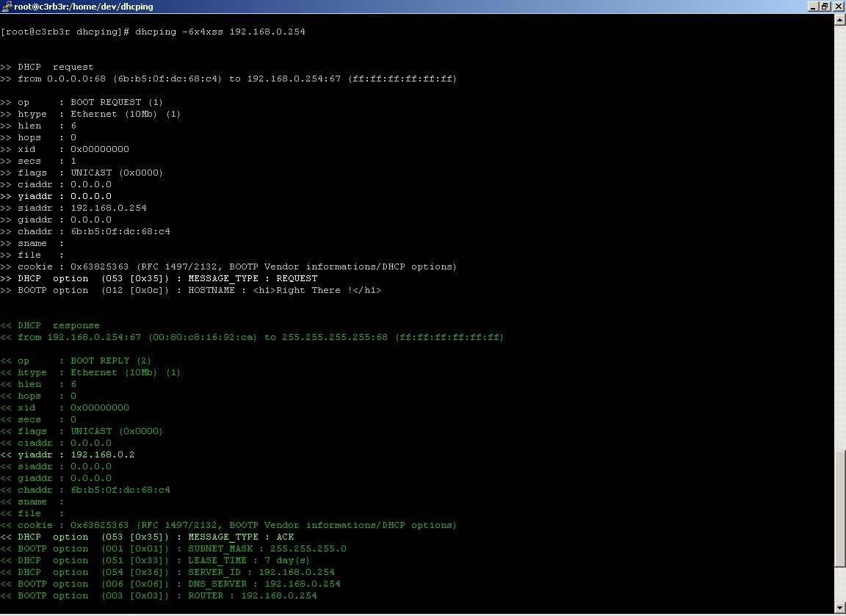Restore down the terminal window
Image resolution: width=846 pixels, height=616 pixels.
coord(825,7)
